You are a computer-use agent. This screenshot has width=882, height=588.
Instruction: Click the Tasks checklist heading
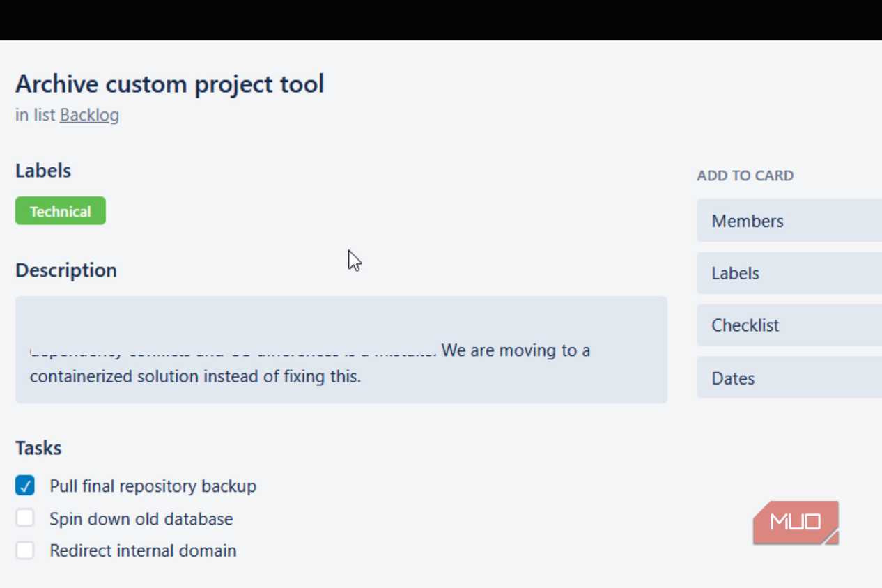(x=38, y=448)
